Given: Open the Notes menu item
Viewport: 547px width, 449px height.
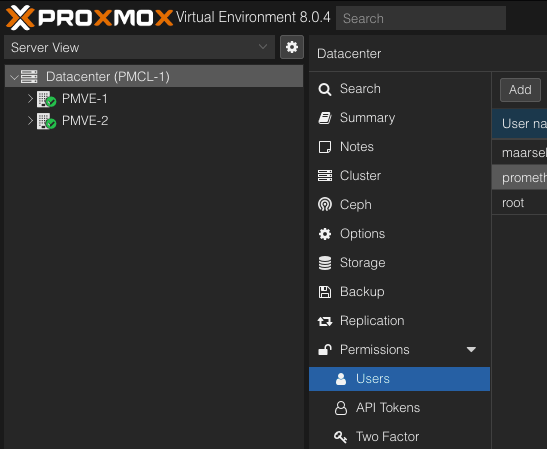Looking at the screenshot, I should [x=399, y=147].
